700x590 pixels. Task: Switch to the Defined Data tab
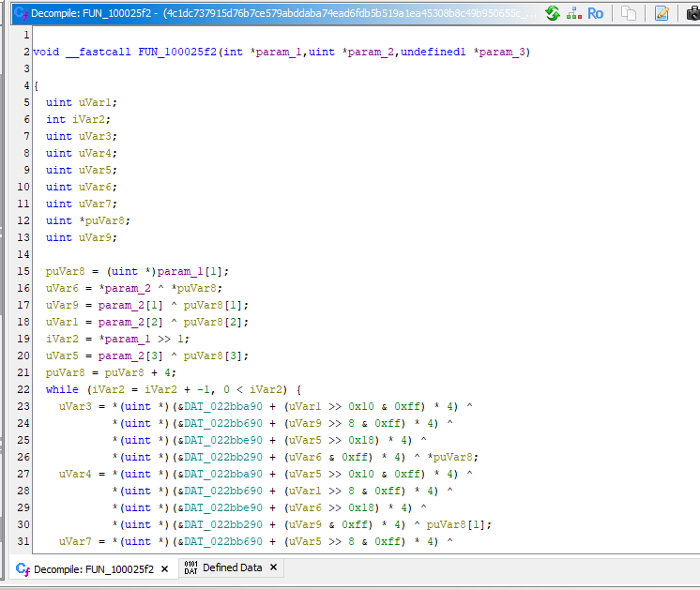pyautogui.click(x=232, y=567)
